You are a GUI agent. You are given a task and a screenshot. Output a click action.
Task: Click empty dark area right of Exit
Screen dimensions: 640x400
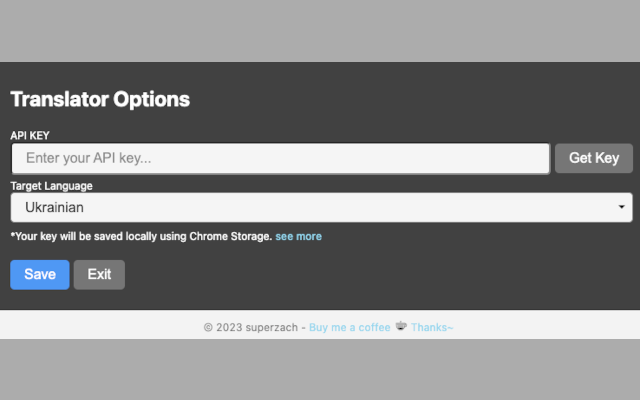click(x=380, y=275)
